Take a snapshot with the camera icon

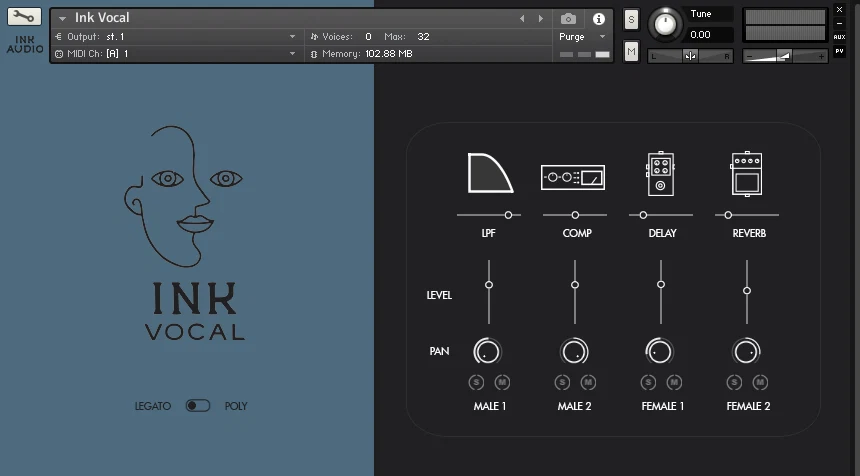(568, 19)
